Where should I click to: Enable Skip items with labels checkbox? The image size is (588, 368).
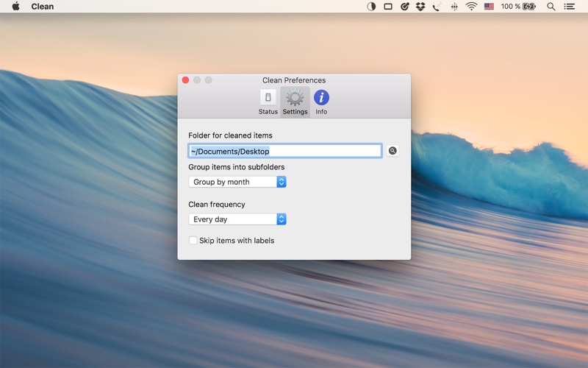point(193,241)
